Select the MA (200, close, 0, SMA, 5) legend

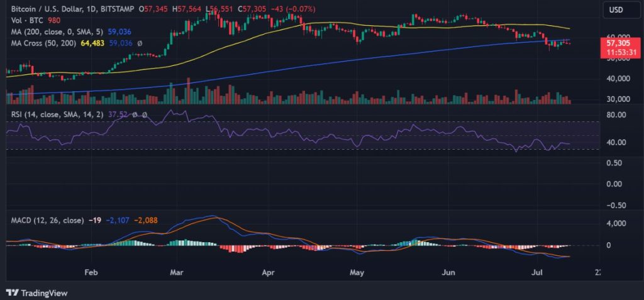click(58, 31)
